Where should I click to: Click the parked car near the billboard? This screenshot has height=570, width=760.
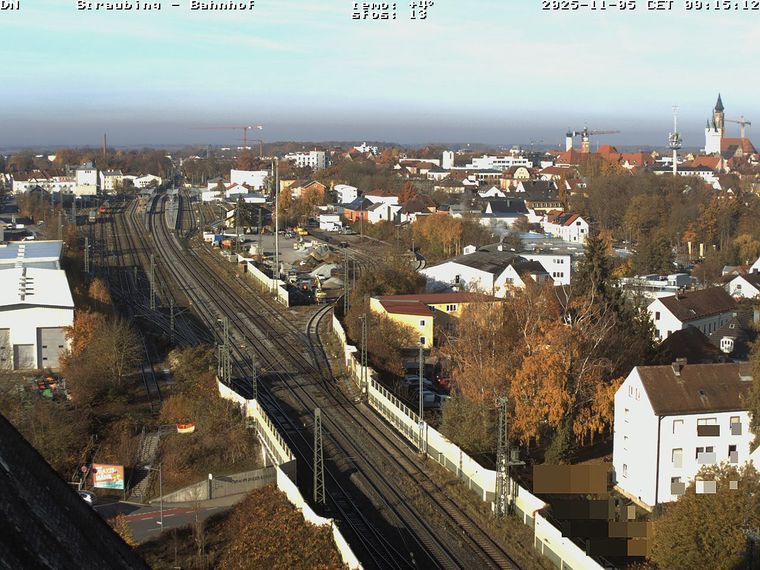(86, 496)
